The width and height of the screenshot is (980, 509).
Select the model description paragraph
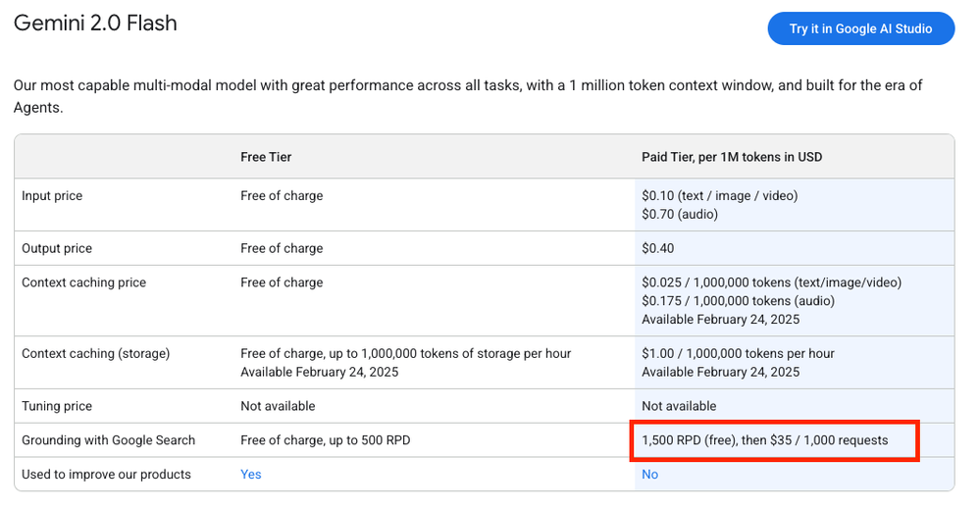(468, 96)
